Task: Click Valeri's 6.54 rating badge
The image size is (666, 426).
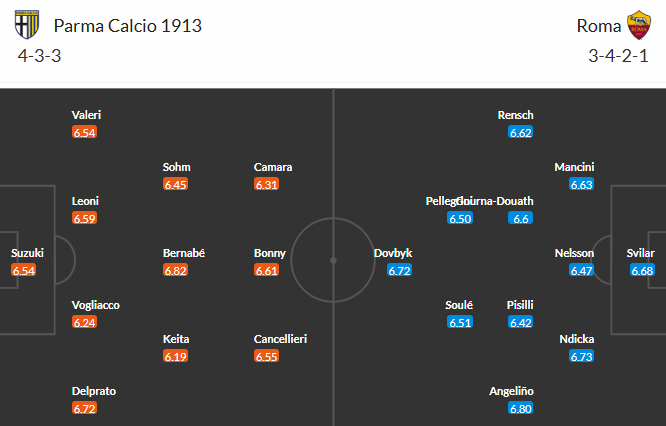Action: (85, 133)
